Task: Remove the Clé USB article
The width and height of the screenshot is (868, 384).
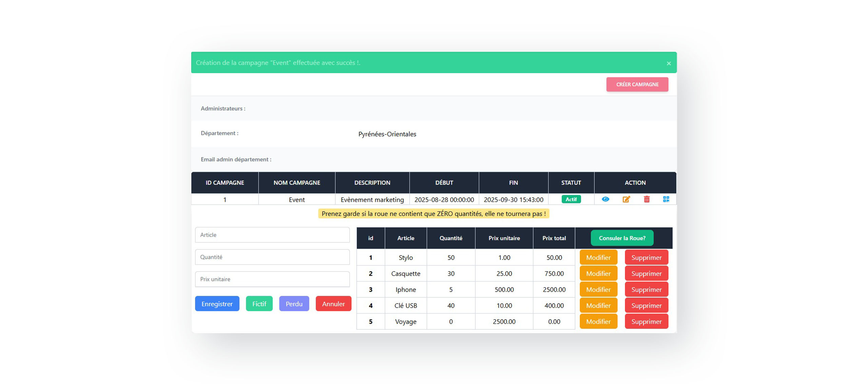Action: [x=646, y=305]
